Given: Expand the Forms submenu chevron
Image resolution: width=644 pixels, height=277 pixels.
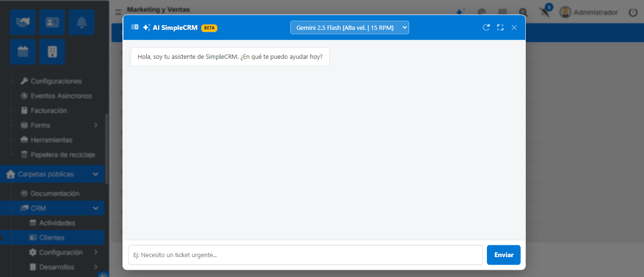Looking at the screenshot, I should pos(95,125).
